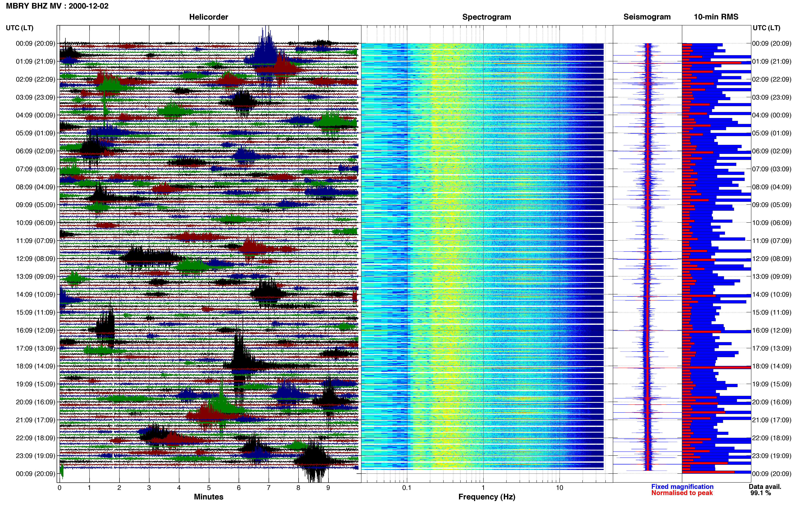Click the right '12:09 (08:09)' time label
Image resolution: width=812 pixels, height=508 pixels.
click(x=772, y=259)
